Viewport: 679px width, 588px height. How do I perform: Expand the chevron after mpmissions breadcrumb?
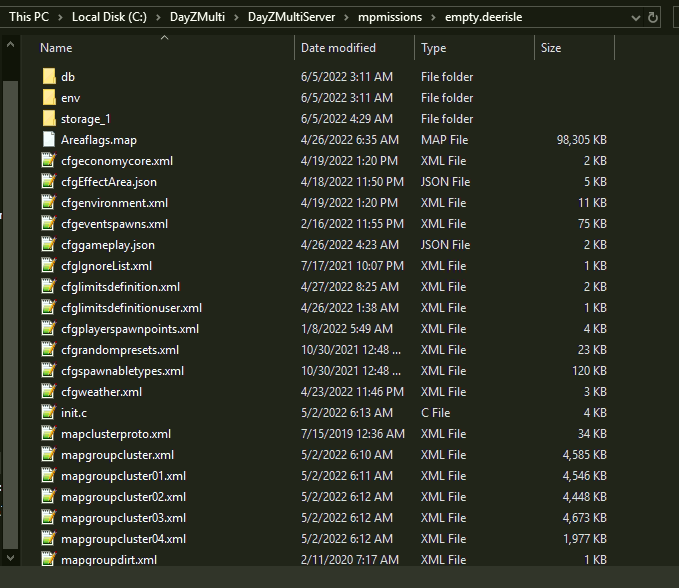pyautogui.click(x=433, y=17)
